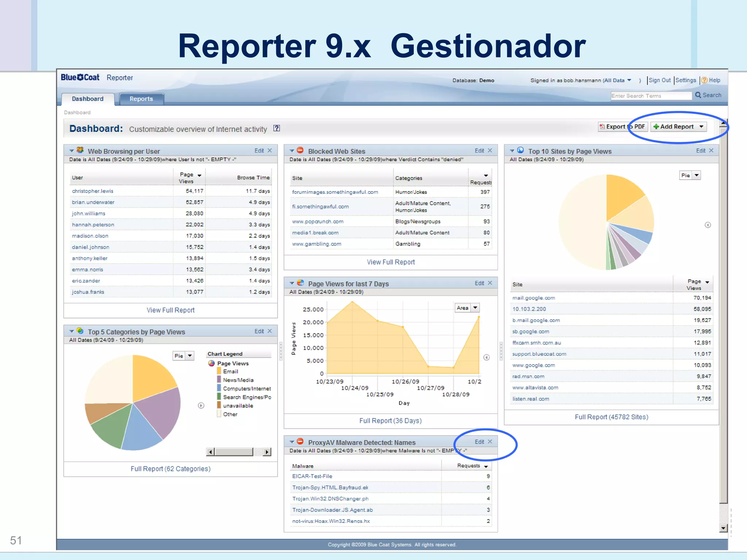Screen dimensions: 747x560
Task: Collapse the Top 10 Sites by Page Views panel
Action: [x=512, y=151]
